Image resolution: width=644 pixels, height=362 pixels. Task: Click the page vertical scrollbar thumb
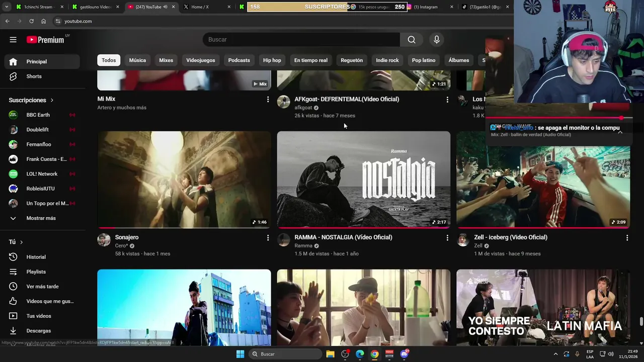coord(641,322)
